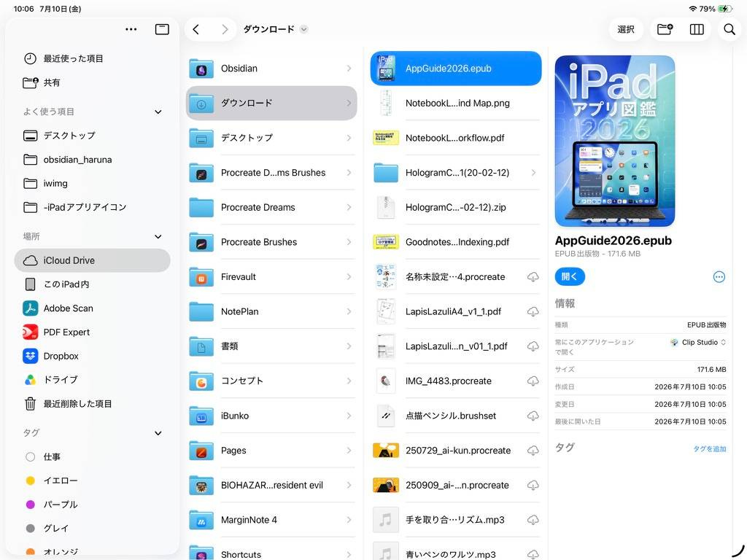Viewport: 747px width, 560px height.
Task: Open the MarginNote 4 folder
Action: point(271,519)
